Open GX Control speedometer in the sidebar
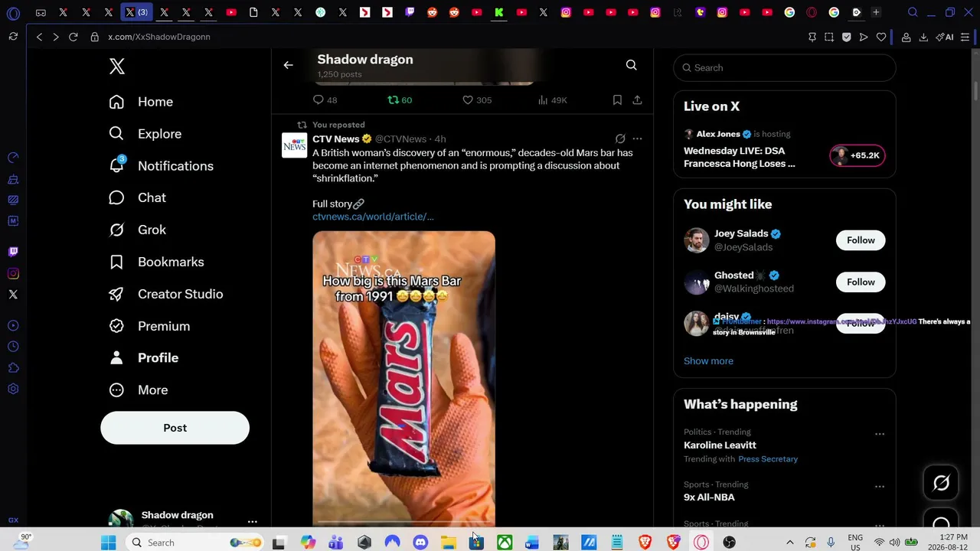Screen dimensions: 980x551 pos(13,158)
